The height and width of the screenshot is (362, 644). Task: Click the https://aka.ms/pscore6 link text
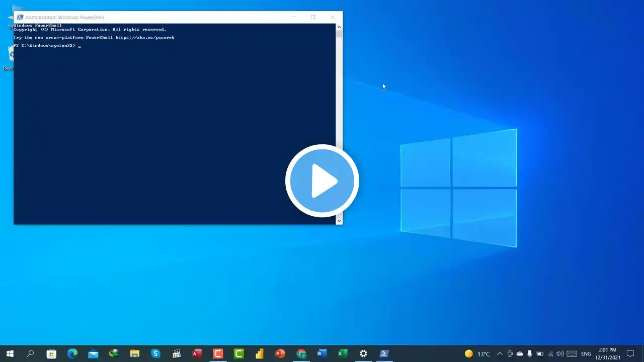click(145, 38)
